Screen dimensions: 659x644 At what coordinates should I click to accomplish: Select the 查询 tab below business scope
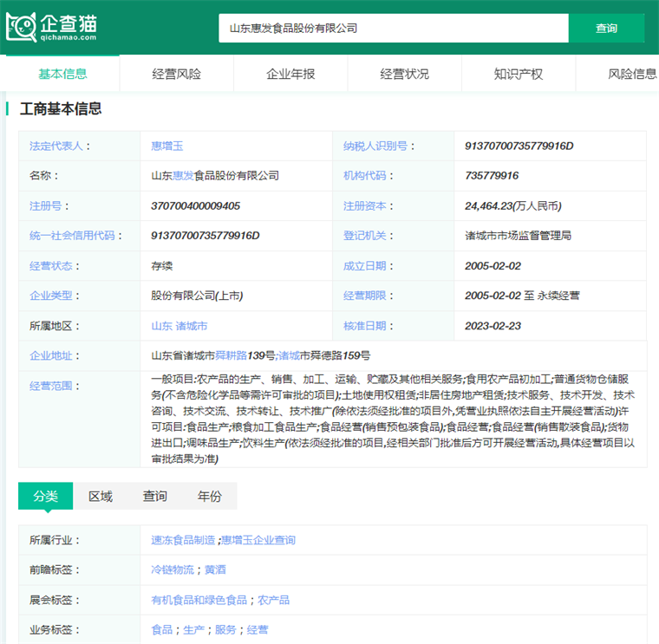[155, 496]
